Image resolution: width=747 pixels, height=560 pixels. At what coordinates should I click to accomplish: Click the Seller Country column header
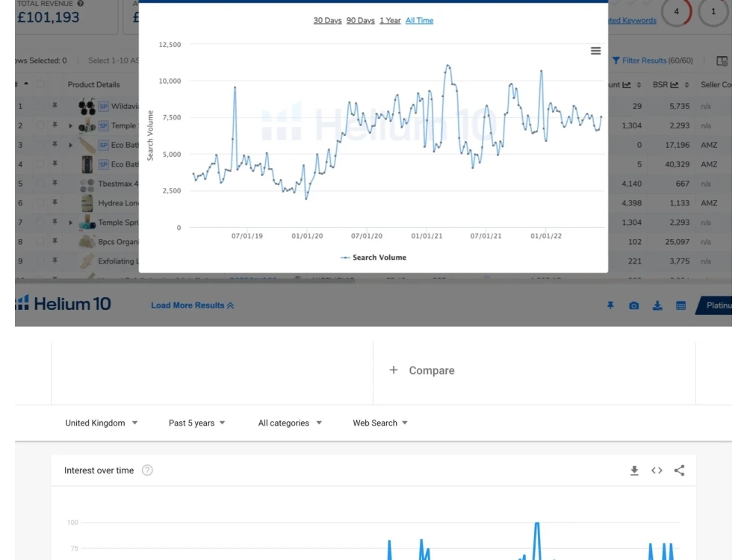pos(716,85)
